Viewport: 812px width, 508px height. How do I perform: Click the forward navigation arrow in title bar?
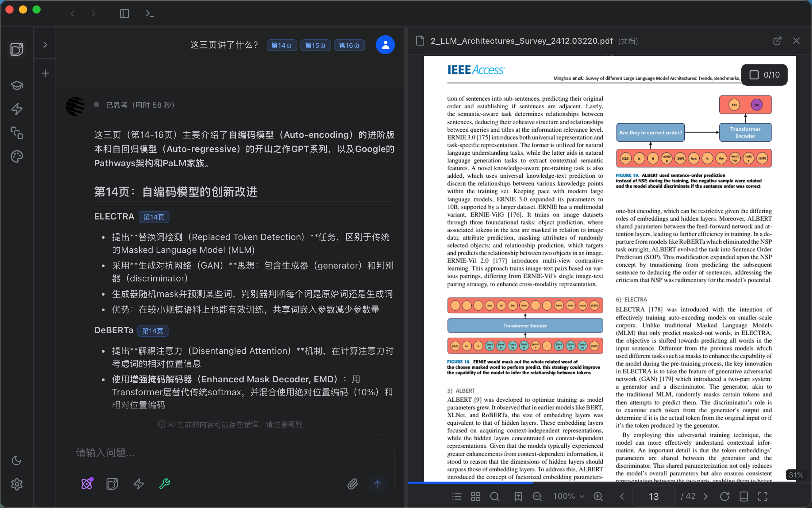point(93,14)
